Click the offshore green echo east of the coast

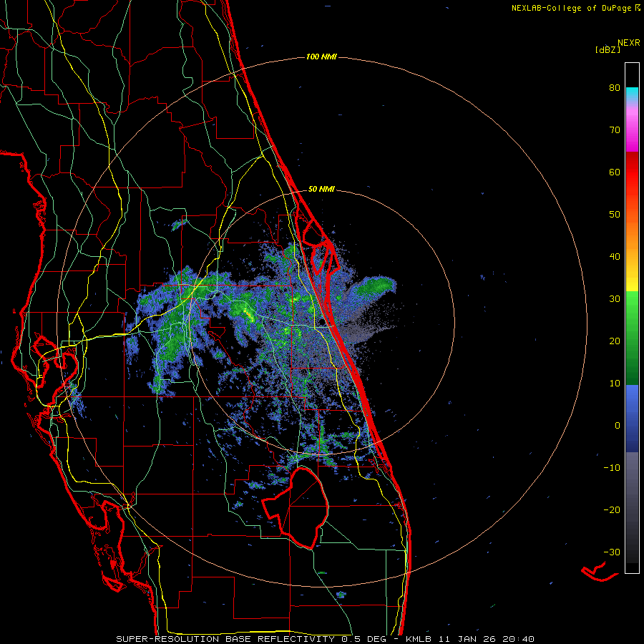point(374,287)
